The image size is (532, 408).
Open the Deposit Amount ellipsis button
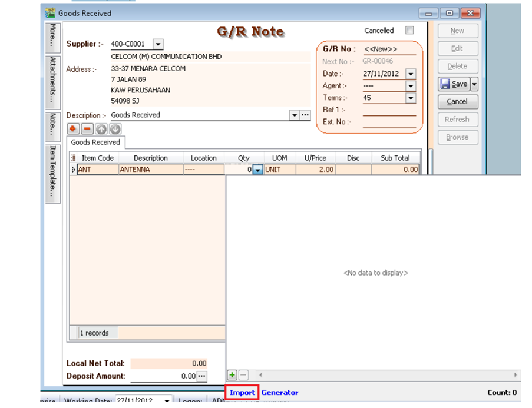click(202, 376)
